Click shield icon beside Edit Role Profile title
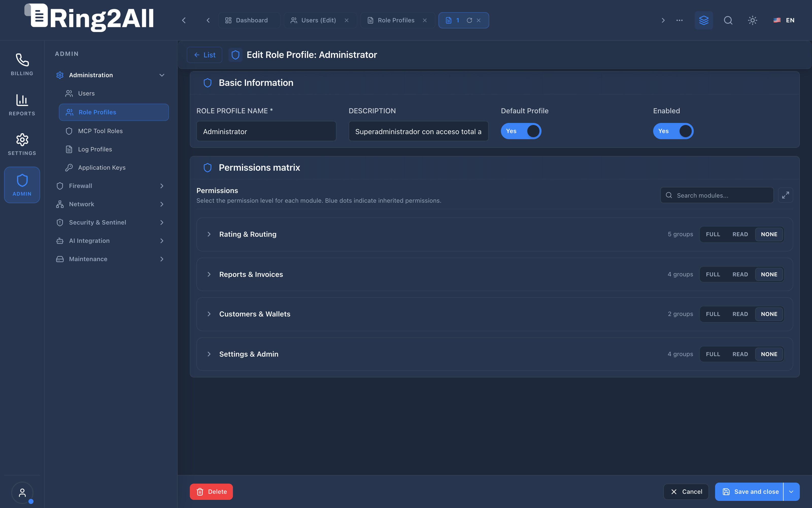Viewport: 812px width, 508px height. tap(235, 55)
